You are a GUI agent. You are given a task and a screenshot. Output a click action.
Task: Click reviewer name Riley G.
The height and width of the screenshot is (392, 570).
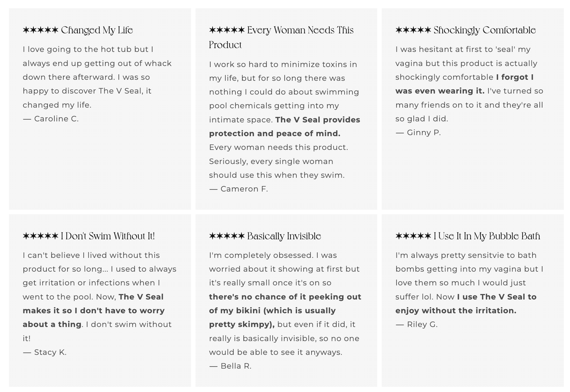pos(422,325)
